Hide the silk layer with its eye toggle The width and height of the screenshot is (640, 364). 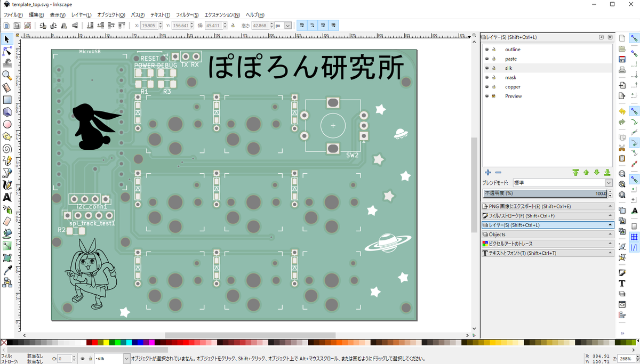tap(486, 68)
